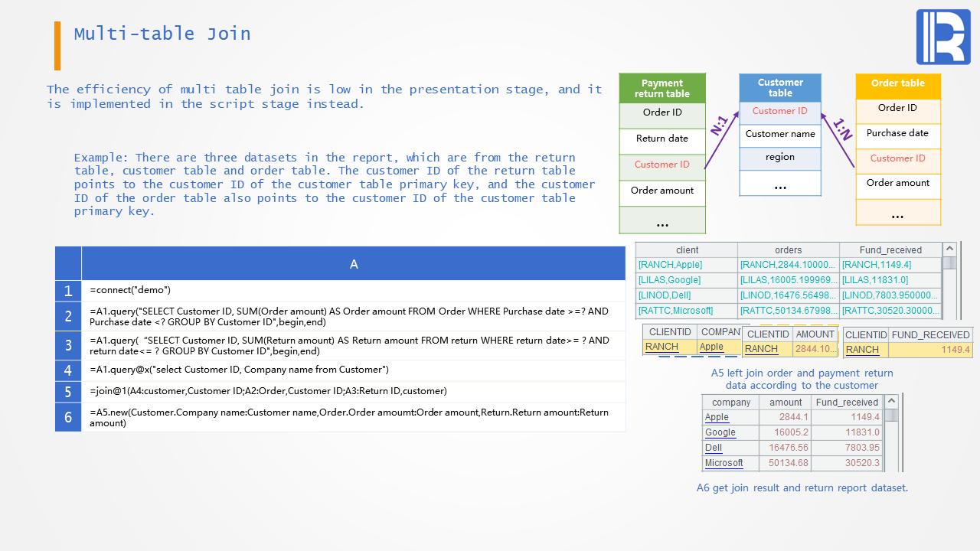Click scroll up arrow in client/orders table
The image size is (980, 551).
[x=949, y=249]
